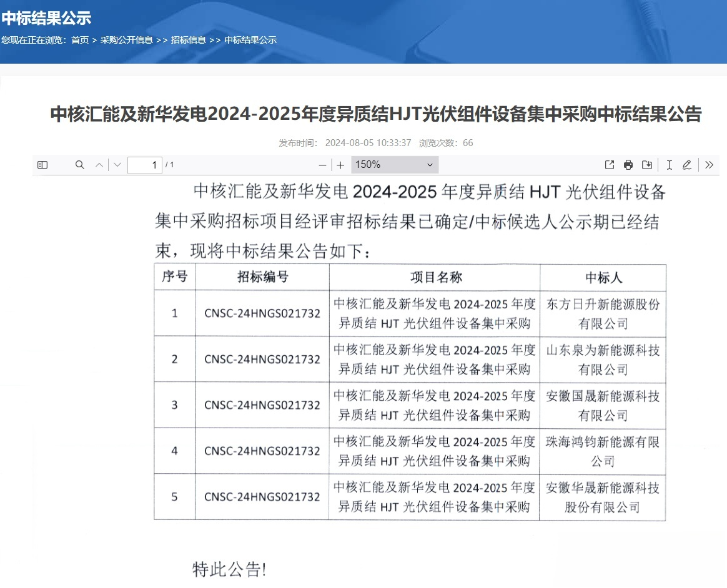Screen dimensions: 727x588
Task: Zoom out using the minus icon
Action: 322,164
